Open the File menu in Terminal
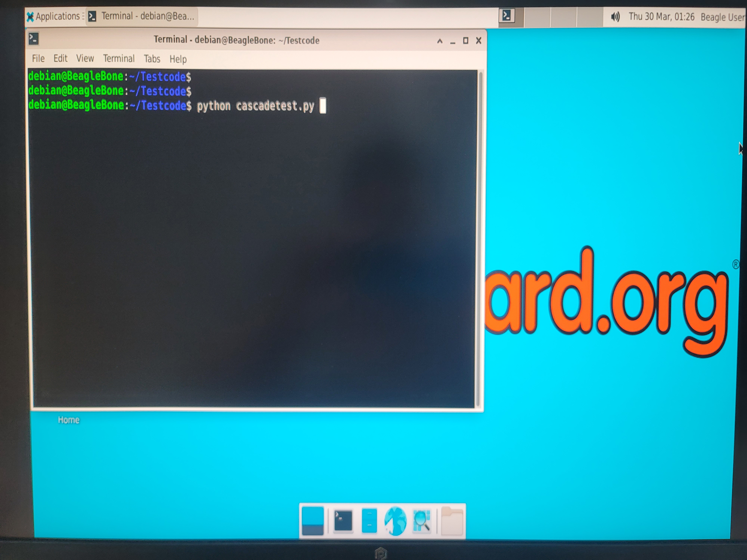This screenshot has width=747, height=560. (38, 58)
